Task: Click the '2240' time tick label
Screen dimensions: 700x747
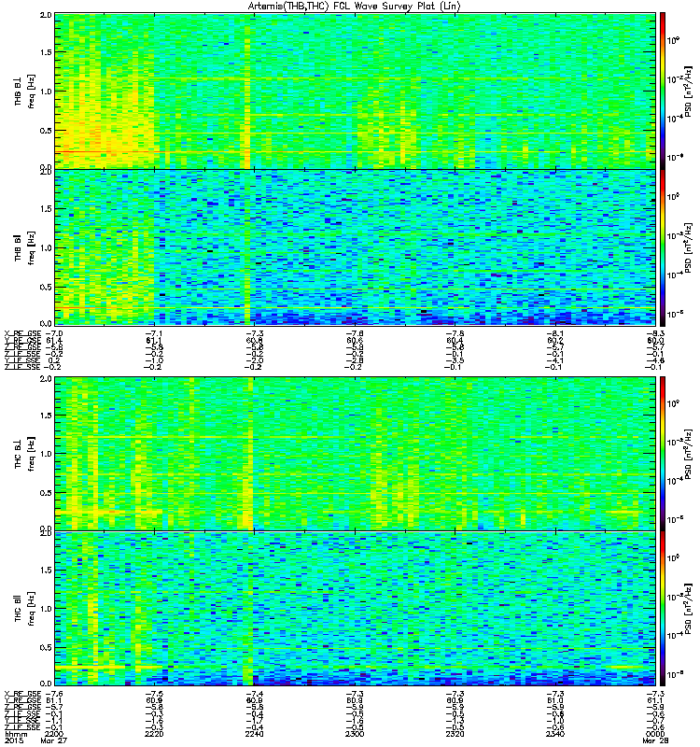Action: point(254,734)
